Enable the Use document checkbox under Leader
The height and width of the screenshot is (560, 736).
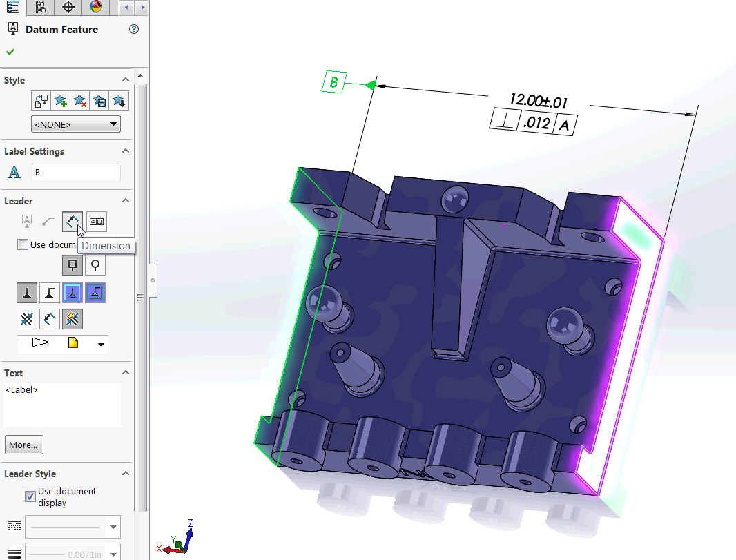pyautogui.click(x=23, y=244)
